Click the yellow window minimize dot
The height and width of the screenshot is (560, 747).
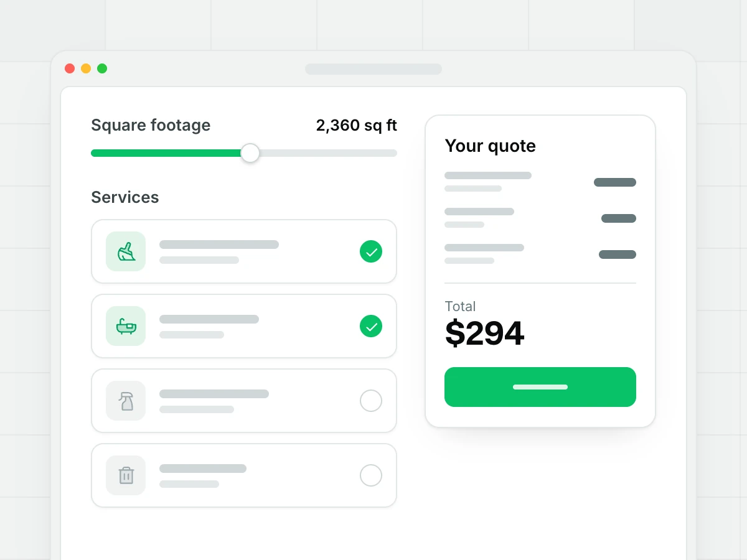86,68
